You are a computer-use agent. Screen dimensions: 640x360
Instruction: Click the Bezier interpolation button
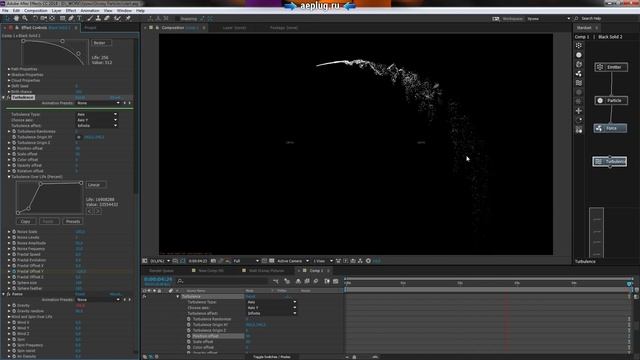tap(100, 43)
